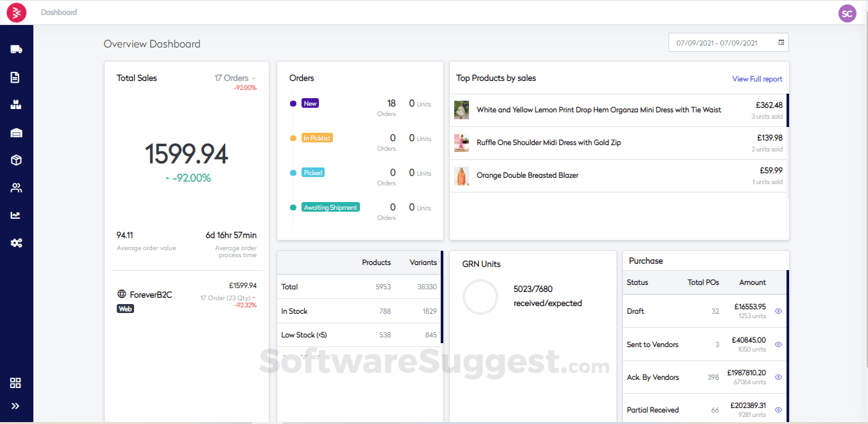Open the date range picker
Image resolution: width=868 pixels, height=424 pixels.
719,42
